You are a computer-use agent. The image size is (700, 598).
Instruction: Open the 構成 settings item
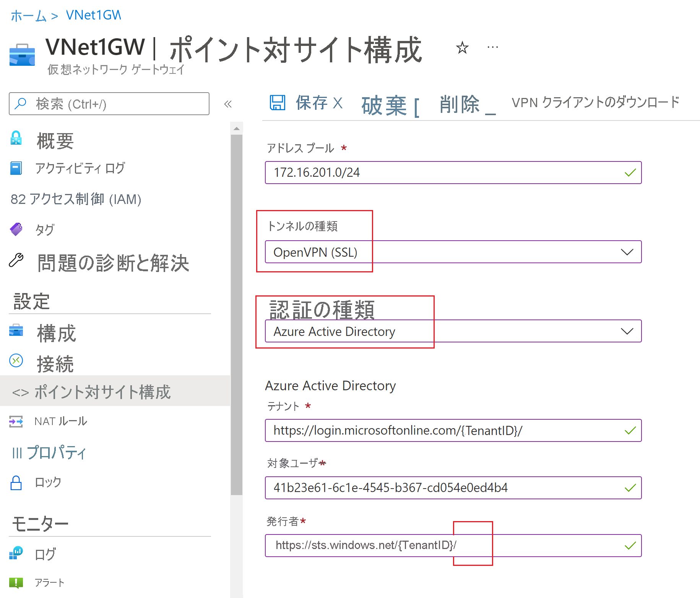click(57, 333)
